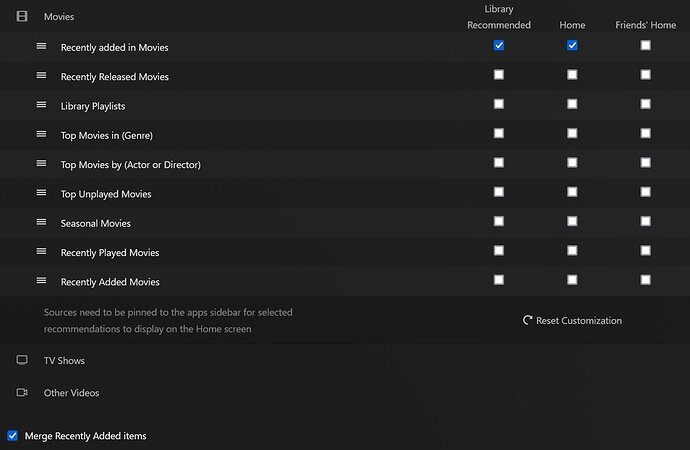
Task: Expand the TV Shows section
Action: (x=64, y=361)
